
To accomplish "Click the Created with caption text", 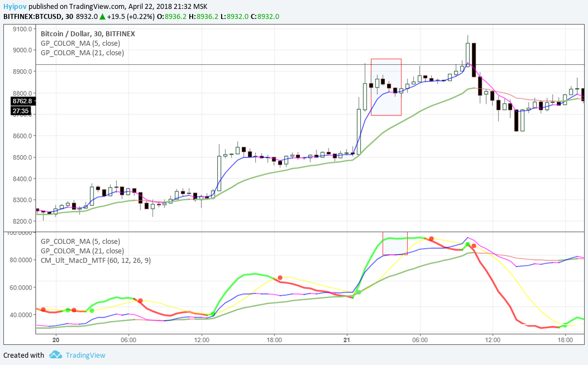I will [x=23, y=356].
